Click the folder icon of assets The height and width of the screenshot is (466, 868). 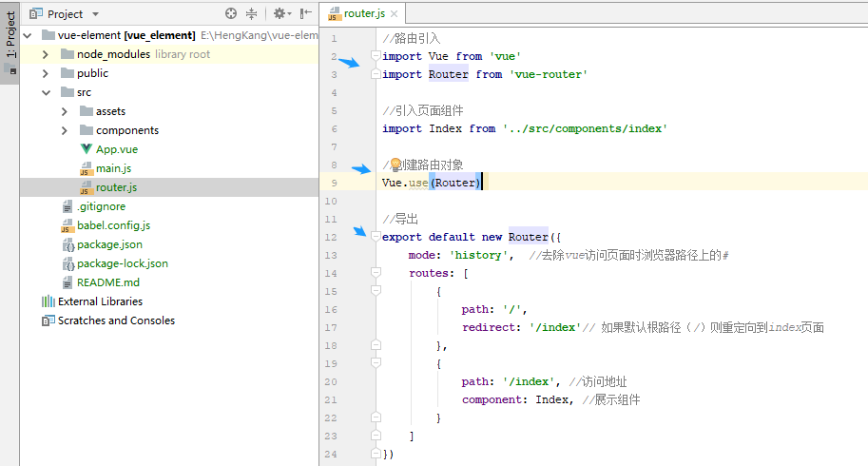point(87,110)
